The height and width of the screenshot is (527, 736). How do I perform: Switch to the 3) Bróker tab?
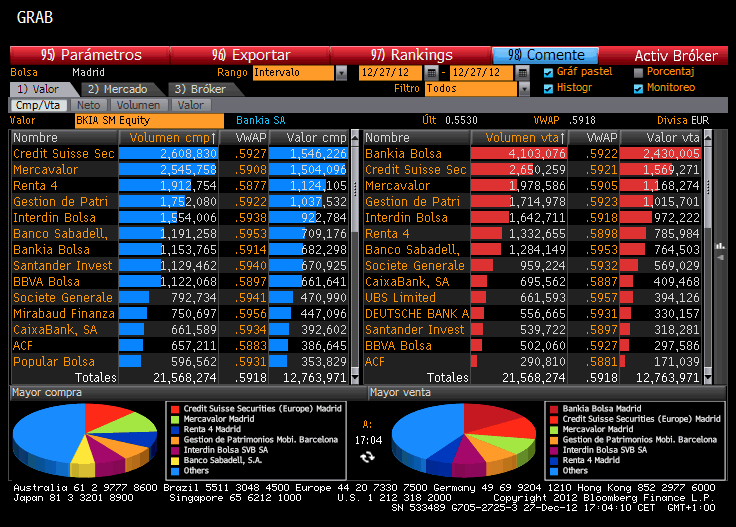point(201,89)
